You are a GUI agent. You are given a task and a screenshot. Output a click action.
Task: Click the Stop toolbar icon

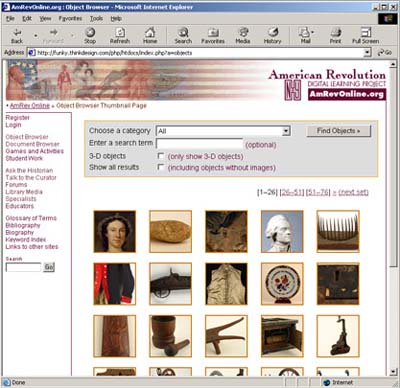pos(90,36)
